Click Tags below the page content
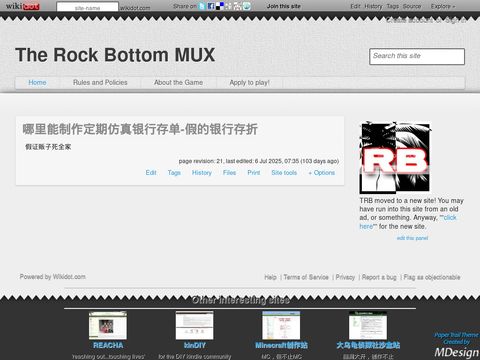Viewport: 480px width, 360px height. (174, 173)
